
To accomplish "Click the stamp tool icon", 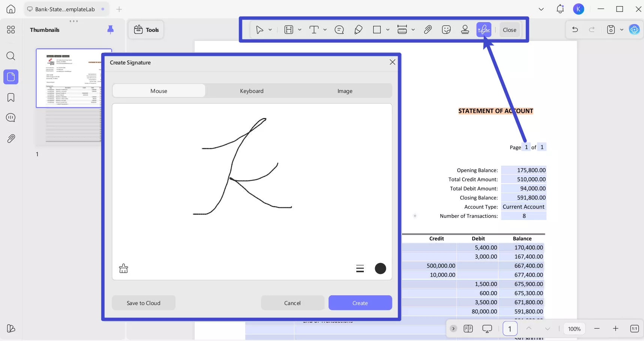I will tap(465, 30).
